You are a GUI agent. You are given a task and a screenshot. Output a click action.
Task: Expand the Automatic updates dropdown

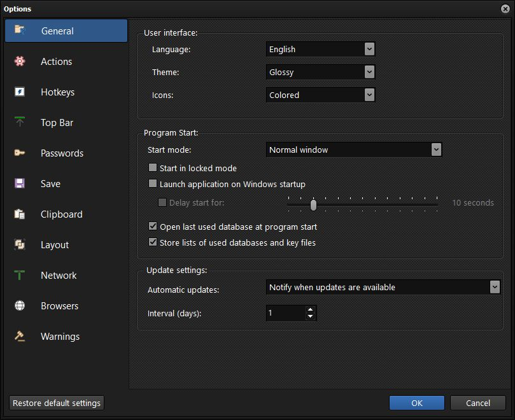383,288
